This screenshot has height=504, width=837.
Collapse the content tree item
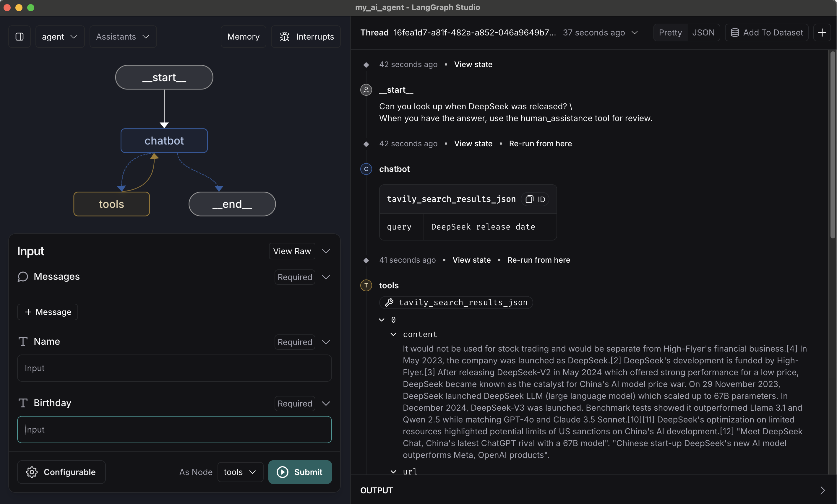393,334
